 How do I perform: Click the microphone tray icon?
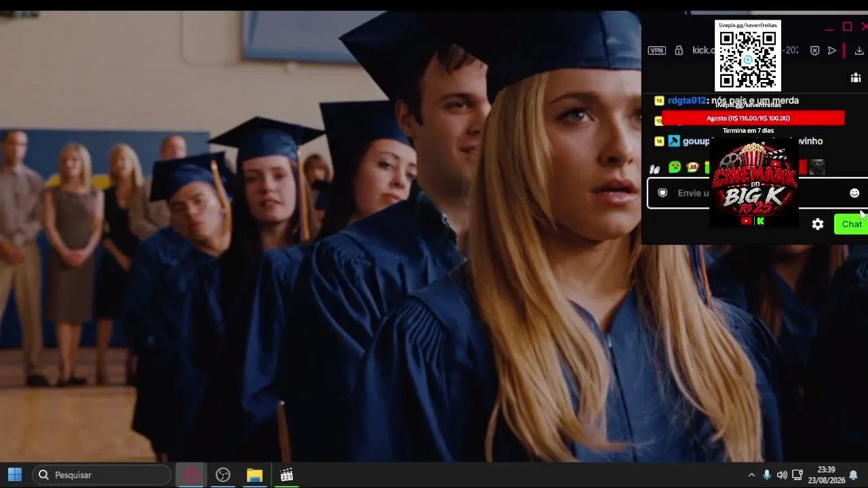(767, 475)
